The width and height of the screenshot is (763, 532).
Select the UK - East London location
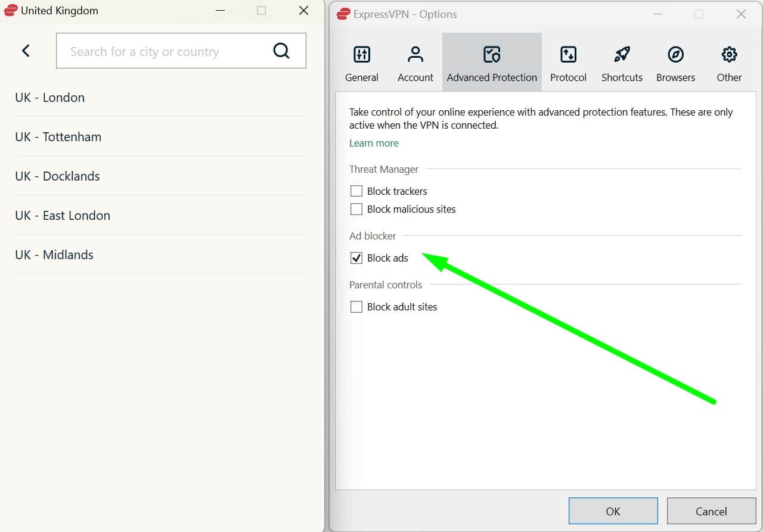point(160,215)
